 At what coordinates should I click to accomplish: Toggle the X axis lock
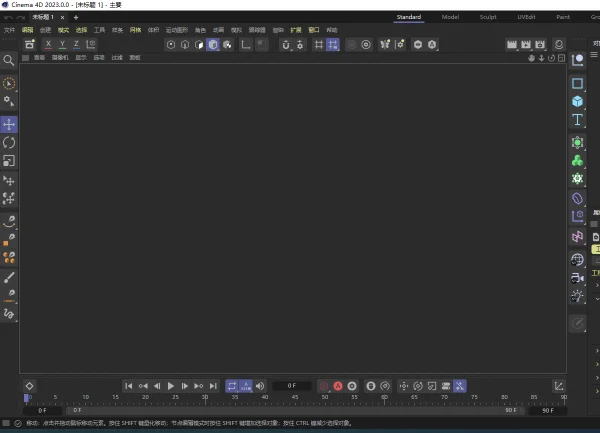48,44
